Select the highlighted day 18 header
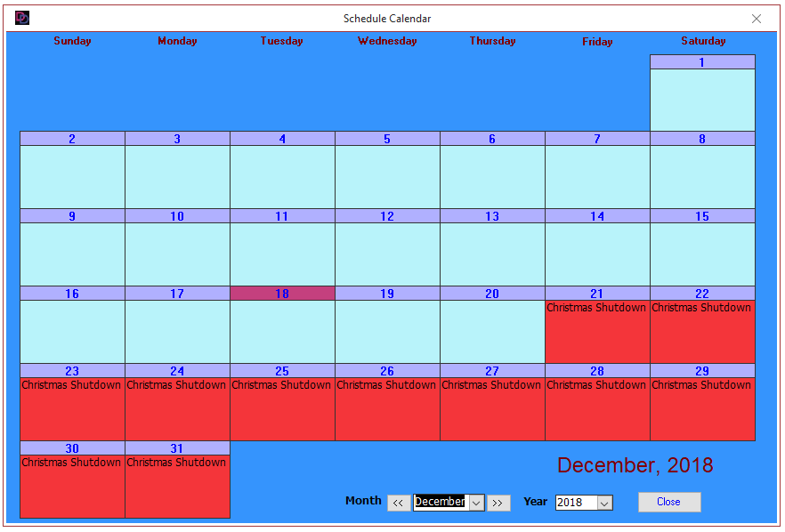785x532 pixels. (x=282, y=294)
